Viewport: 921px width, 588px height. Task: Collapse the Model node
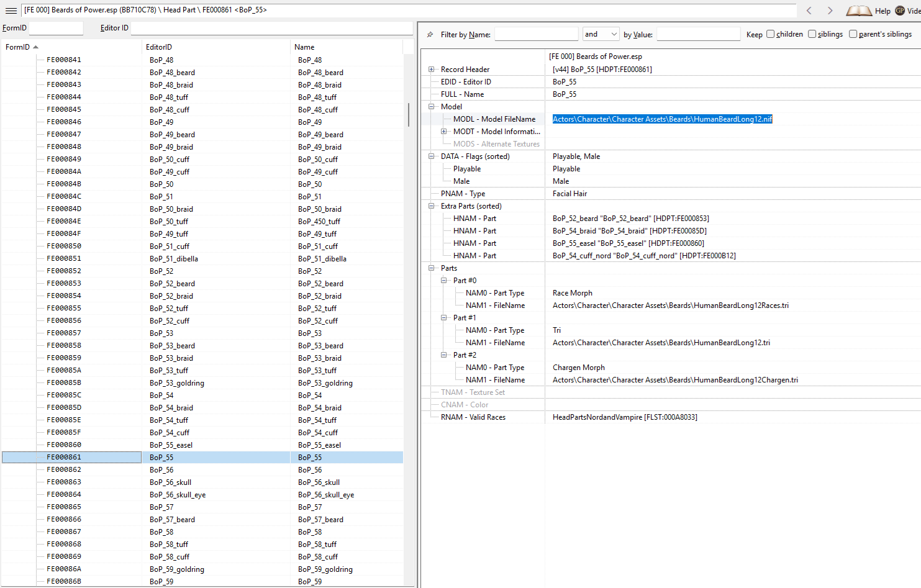click(x=432, y=107)
